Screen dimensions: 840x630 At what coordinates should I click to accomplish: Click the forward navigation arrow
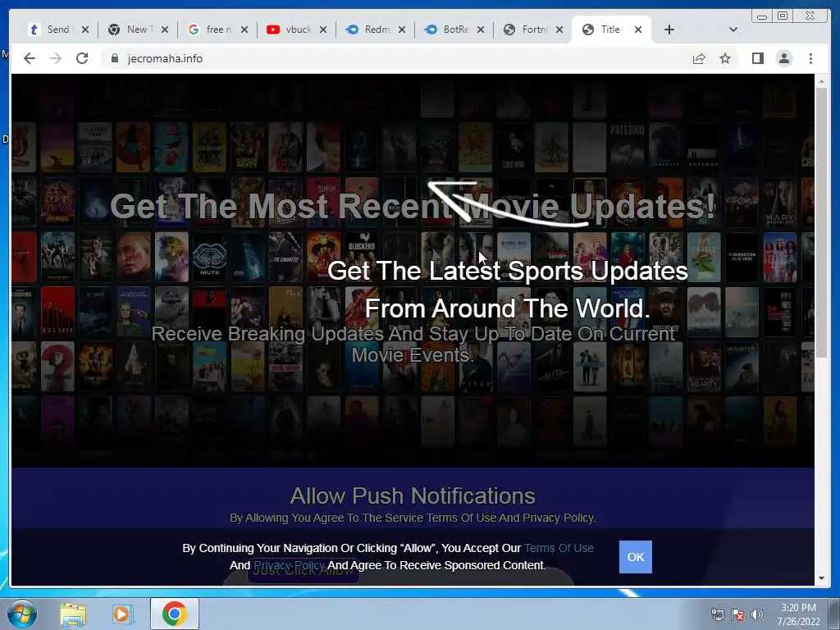tap(56, 58)
